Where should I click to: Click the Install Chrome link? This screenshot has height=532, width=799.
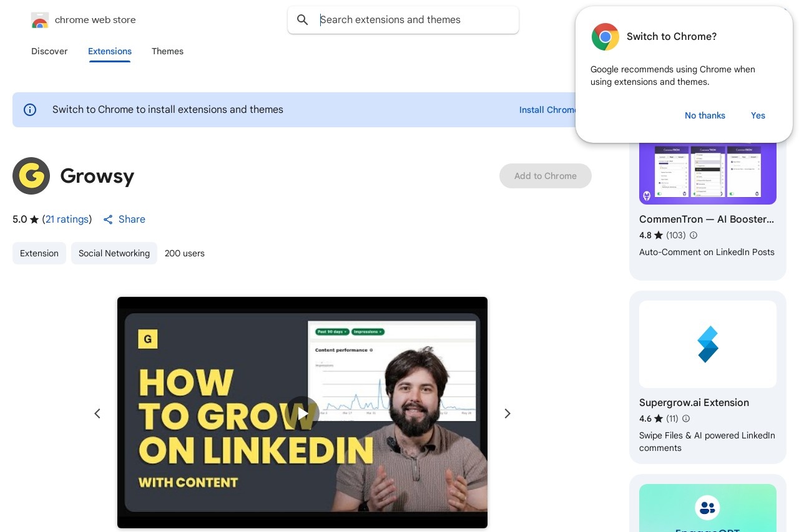548,110
